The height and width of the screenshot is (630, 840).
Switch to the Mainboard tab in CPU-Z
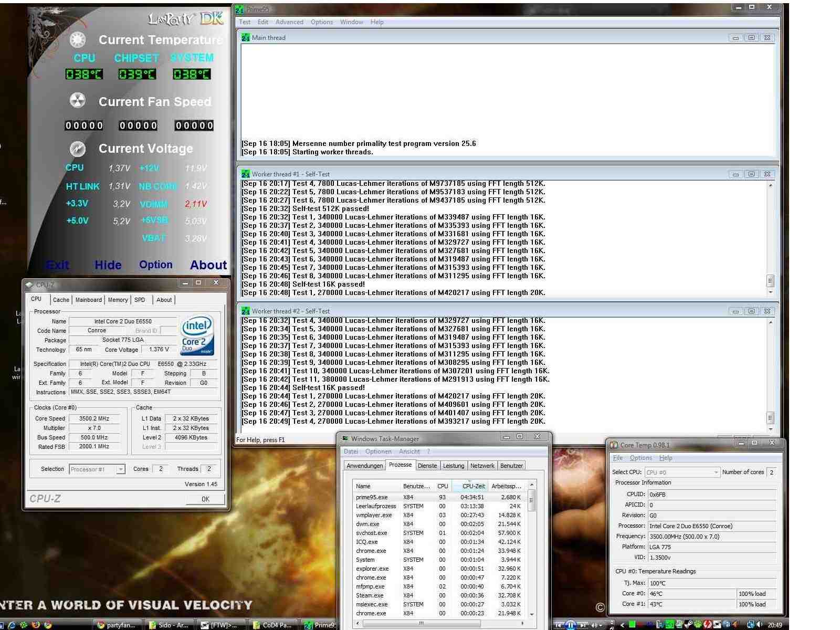(89, 300)
